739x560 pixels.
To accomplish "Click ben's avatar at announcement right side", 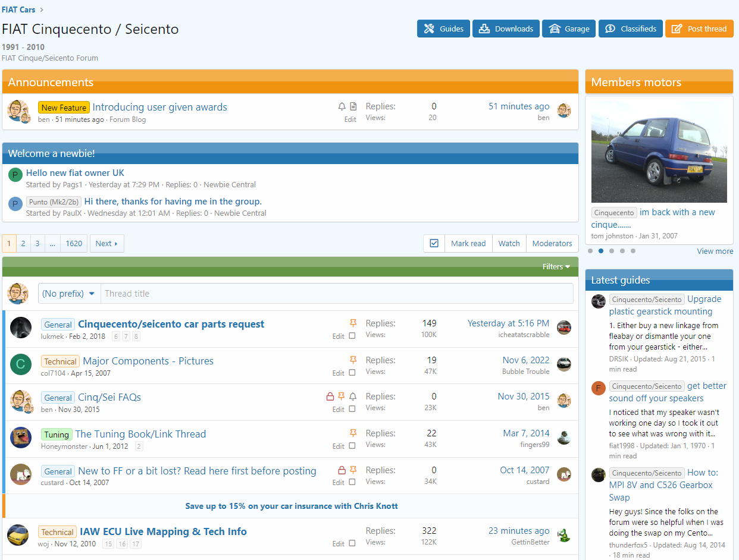I will click(x=564, y=111).
